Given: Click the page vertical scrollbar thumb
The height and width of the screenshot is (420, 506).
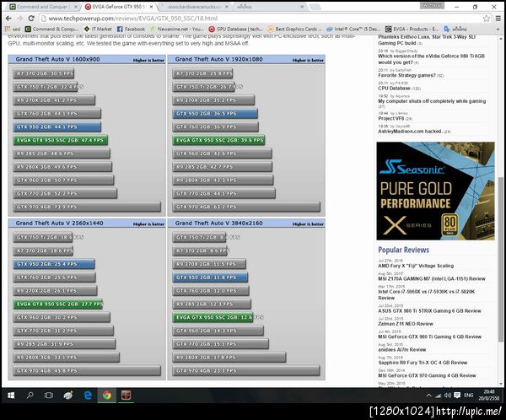Looking at the screenshot, I should (x=500, y=259).
